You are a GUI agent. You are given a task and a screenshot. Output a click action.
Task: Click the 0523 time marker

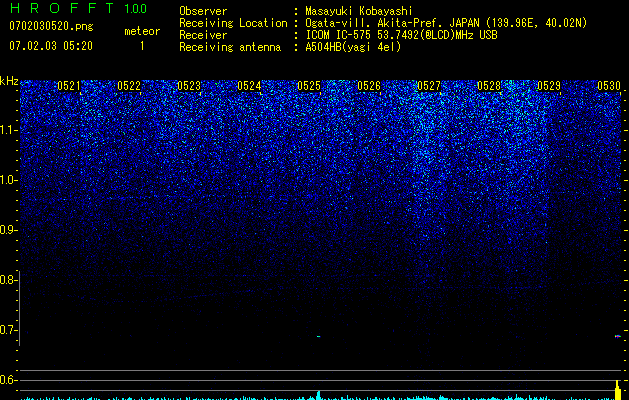tap(189, 86)
